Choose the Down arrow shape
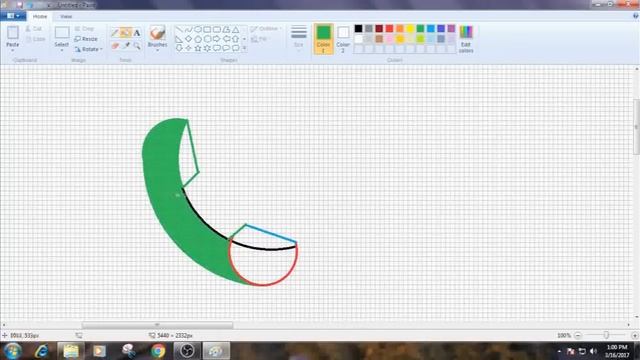 click(179, 48)
